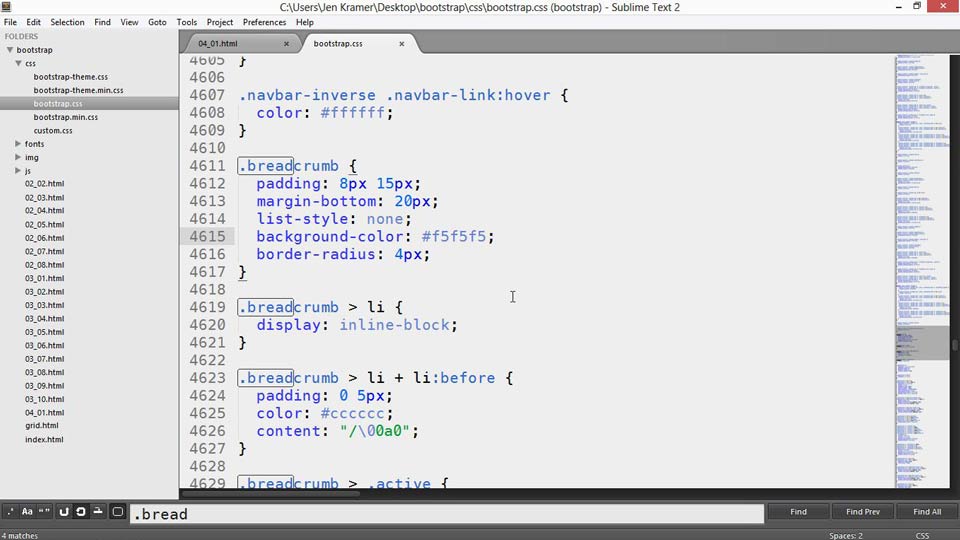Screen dimensions: 960x540
Task: Open 03_09.html in sidebar
Action: pos(44,386)
